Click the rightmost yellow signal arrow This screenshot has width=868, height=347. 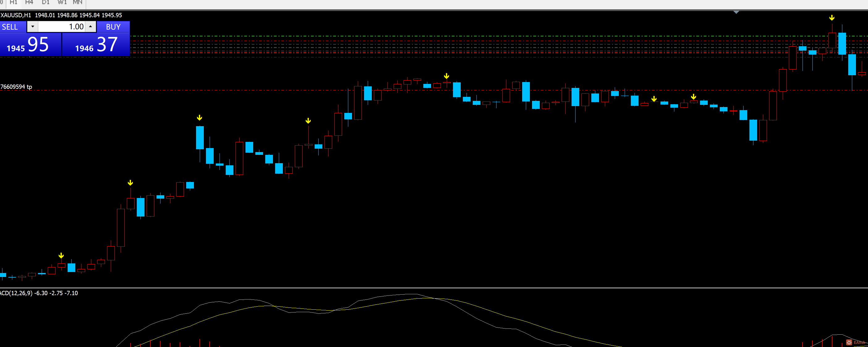(x=832, y=18)
